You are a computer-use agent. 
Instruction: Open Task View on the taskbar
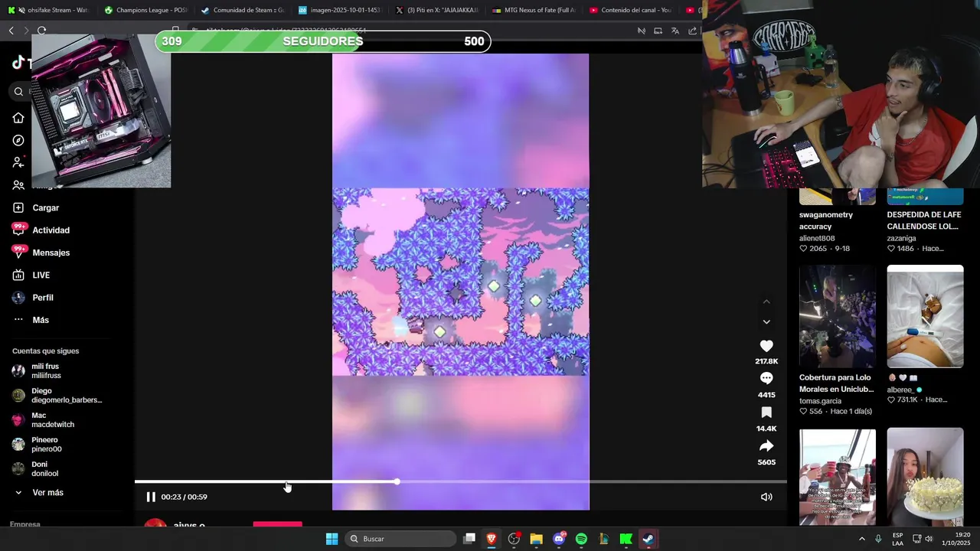[x=469, y=539]
